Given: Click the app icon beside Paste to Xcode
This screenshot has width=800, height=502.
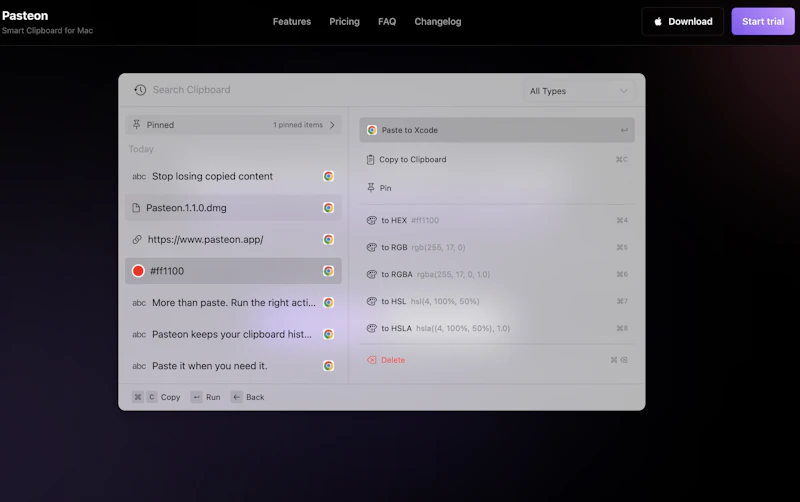Looking at the screenshot, I should (x=372, y=130).
